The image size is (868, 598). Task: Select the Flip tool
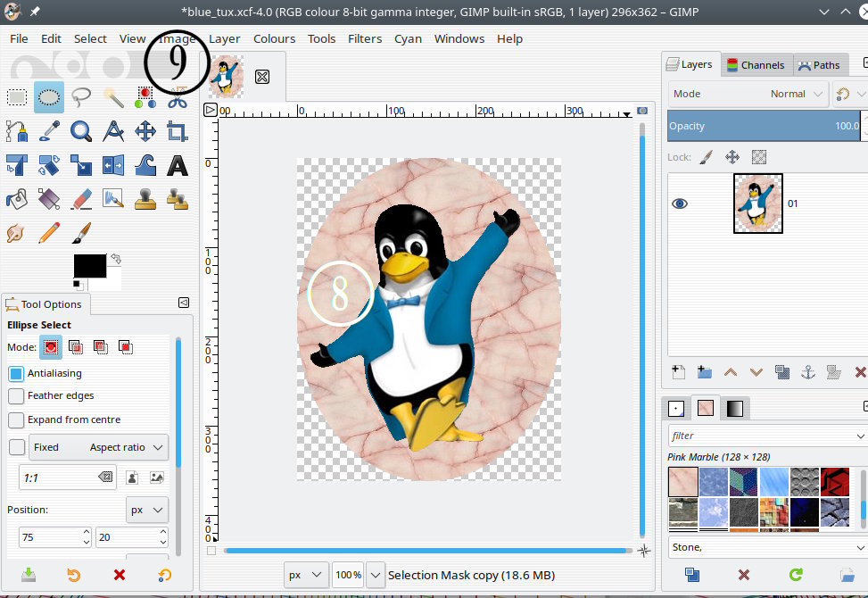113,165
